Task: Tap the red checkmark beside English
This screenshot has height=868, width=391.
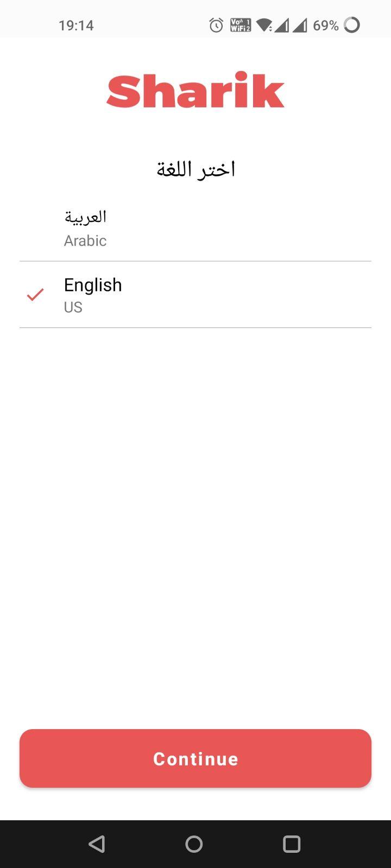Action: coord(35,295)
